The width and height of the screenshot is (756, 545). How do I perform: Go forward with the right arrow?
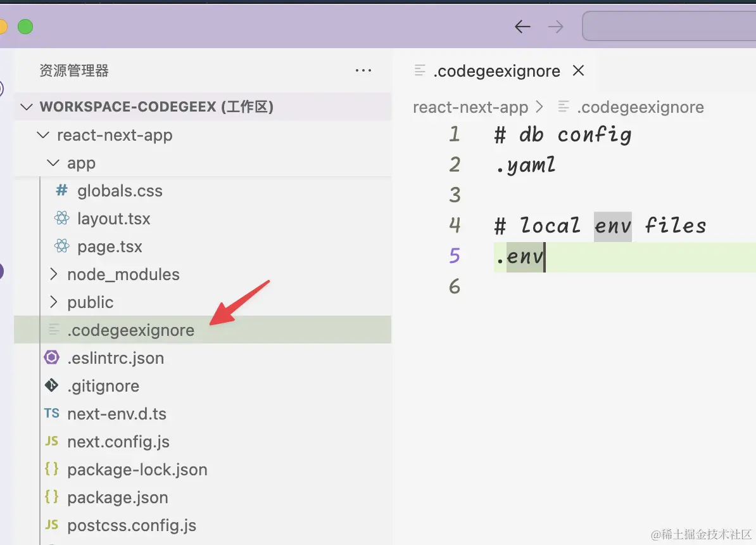pyautogui.click(x=555, y=27)
